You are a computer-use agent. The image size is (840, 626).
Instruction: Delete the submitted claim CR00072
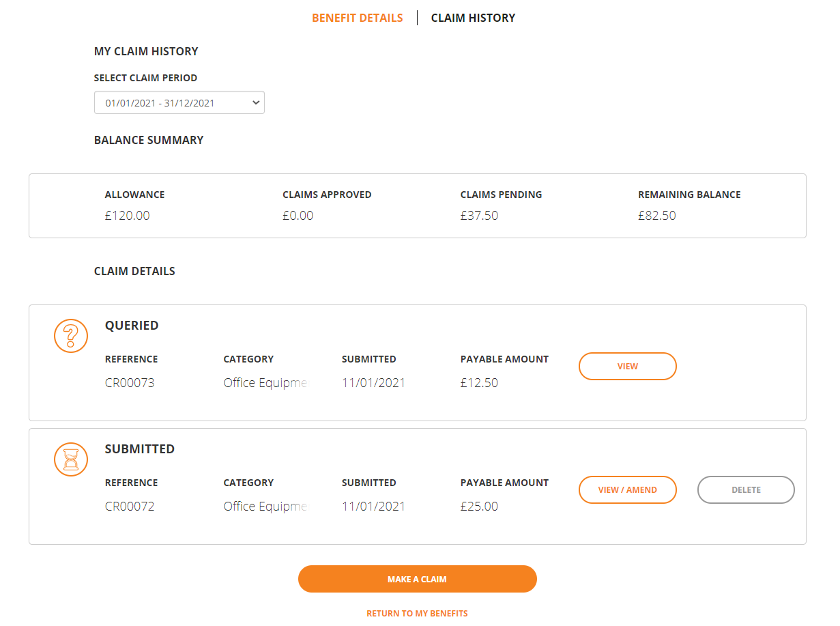click(746, 490)
